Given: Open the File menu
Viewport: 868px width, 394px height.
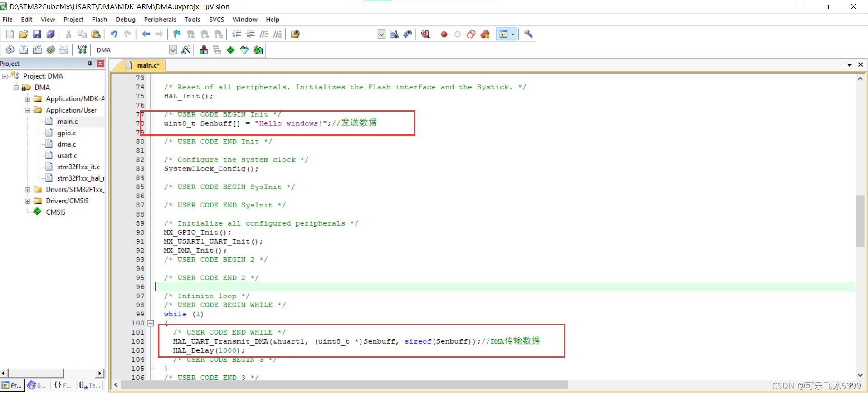Looking at the screenshot, I should point(7,20).
